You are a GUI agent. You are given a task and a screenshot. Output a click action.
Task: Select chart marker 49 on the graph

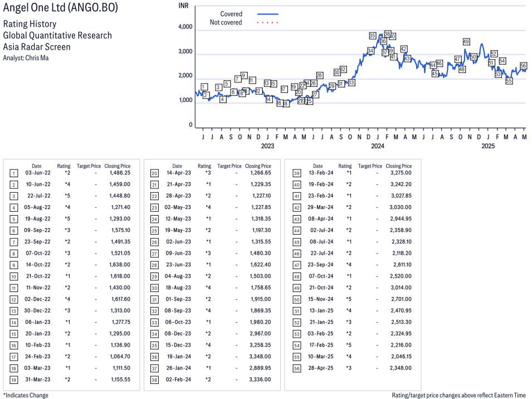466,42
